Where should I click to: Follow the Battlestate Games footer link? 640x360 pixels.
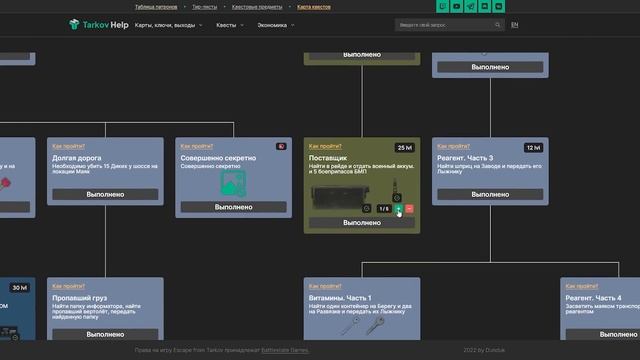click(x=285, y=350)
